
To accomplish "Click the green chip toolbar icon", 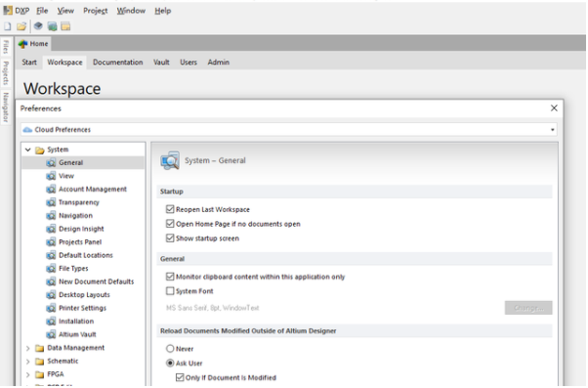I will coord(52,26).
